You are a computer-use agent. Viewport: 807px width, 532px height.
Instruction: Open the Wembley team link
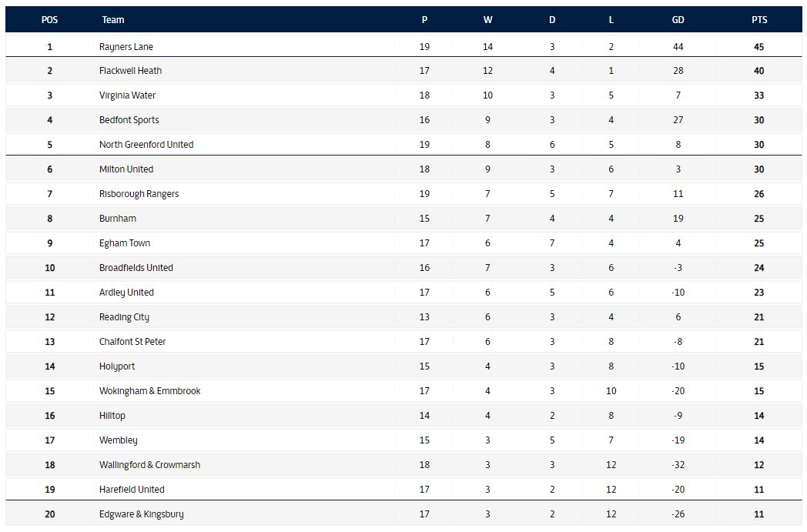click(119, 440)
